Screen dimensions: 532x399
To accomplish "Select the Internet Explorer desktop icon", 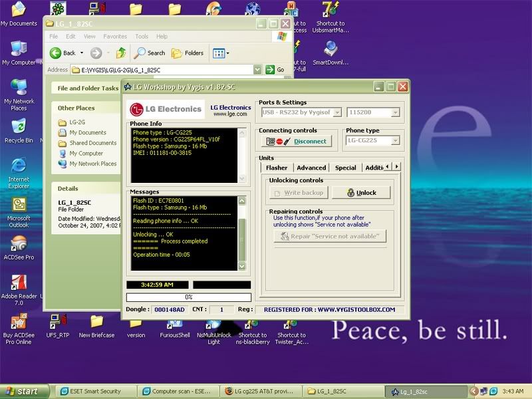I will (x=19, y=173).
